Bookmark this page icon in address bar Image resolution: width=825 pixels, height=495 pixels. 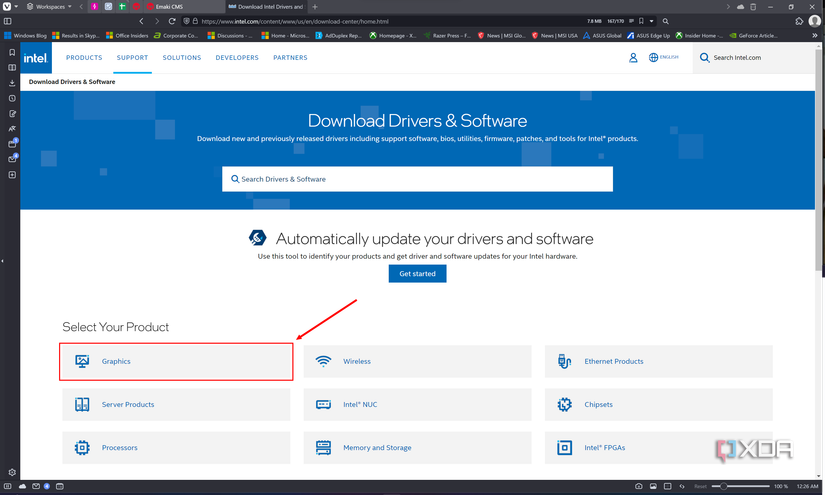pos(641,21)
